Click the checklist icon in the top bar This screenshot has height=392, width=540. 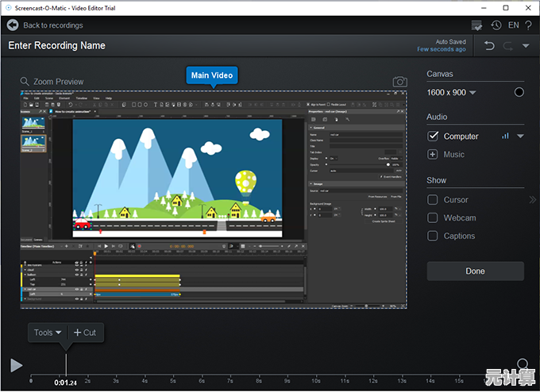click(476, 25)
